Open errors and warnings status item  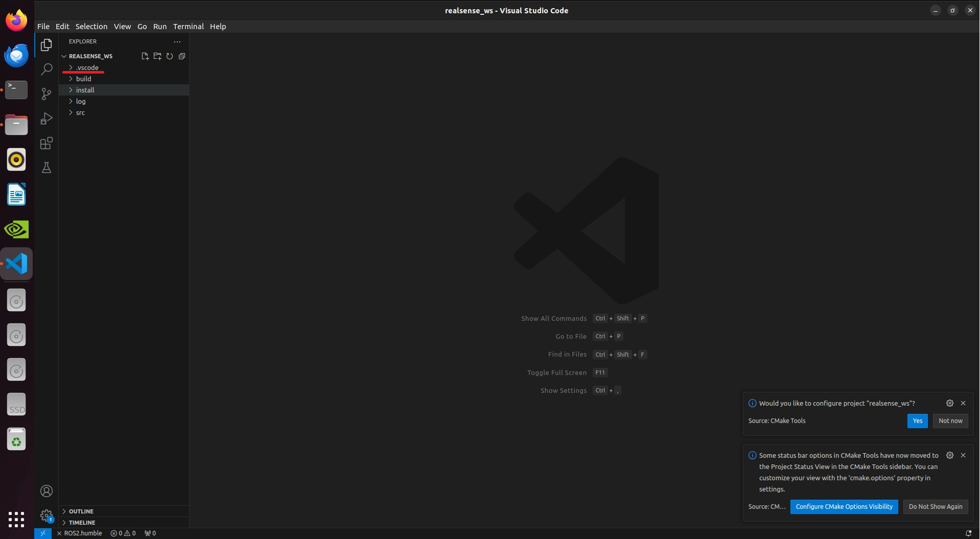coord(123,533)
